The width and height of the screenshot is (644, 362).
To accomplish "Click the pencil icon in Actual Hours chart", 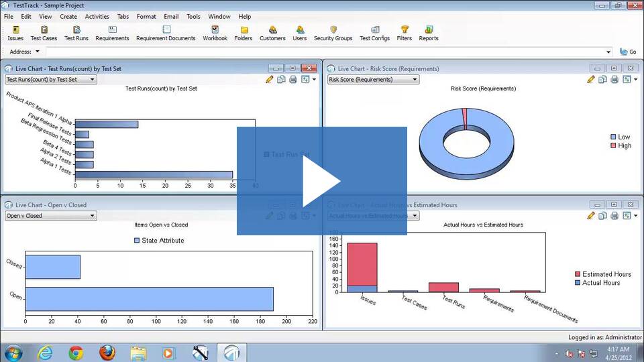I will (591, 216).
